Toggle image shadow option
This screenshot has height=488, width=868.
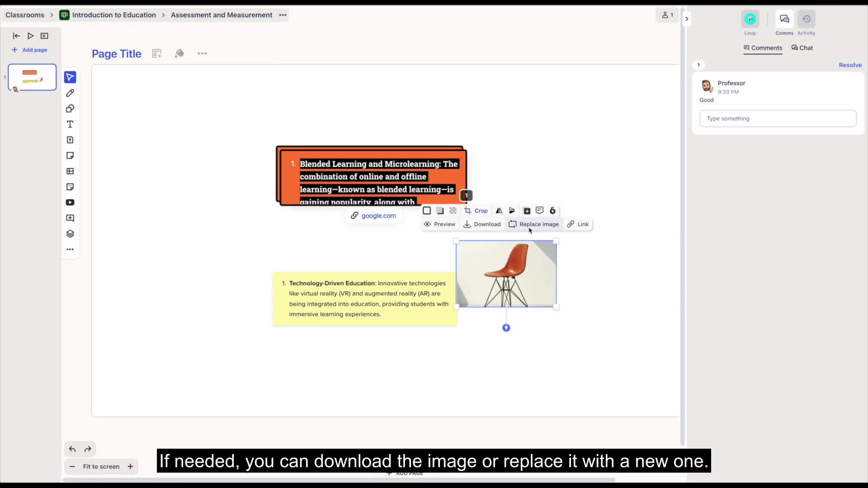tap(440, 211)
